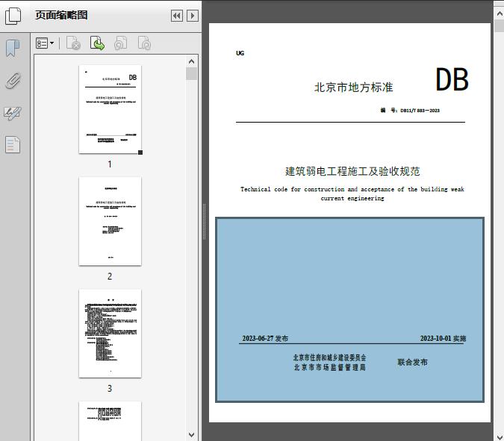Select page 3 thumbnail
Image resolution: width=504 pixels, height=441 pixels.
tap(110, 333)
